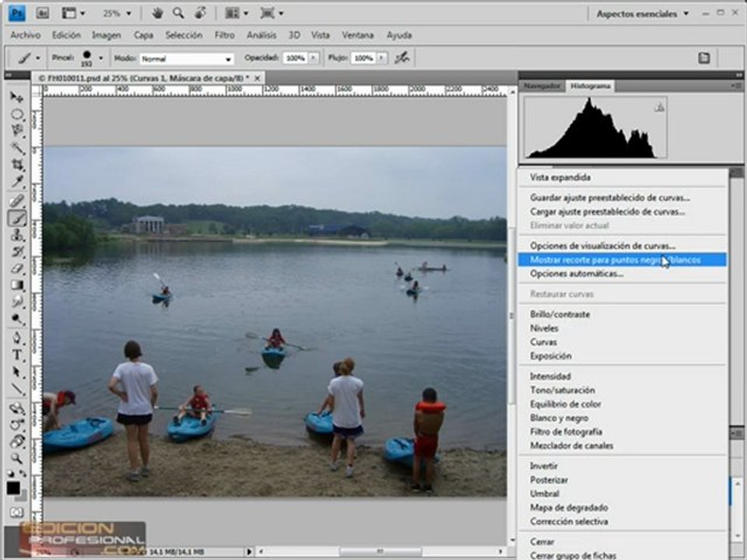Open the Filtro menu
The image size is (747, 560).
(224, 35)
